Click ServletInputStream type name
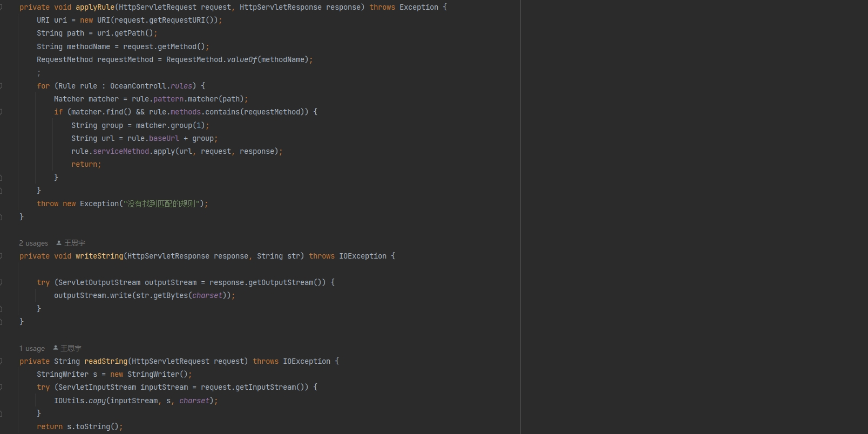This screenshot has width=868, height=434. (x=97, y=387)
